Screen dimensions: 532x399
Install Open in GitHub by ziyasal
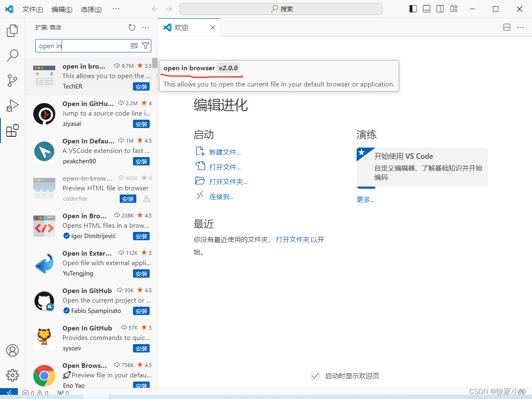[141, 124]
